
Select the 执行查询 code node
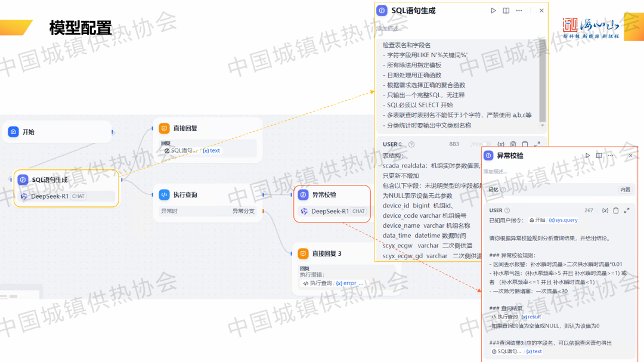[207, 195]
